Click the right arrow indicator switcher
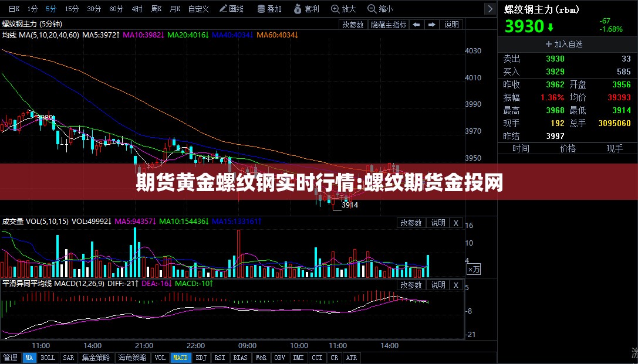 432,25
